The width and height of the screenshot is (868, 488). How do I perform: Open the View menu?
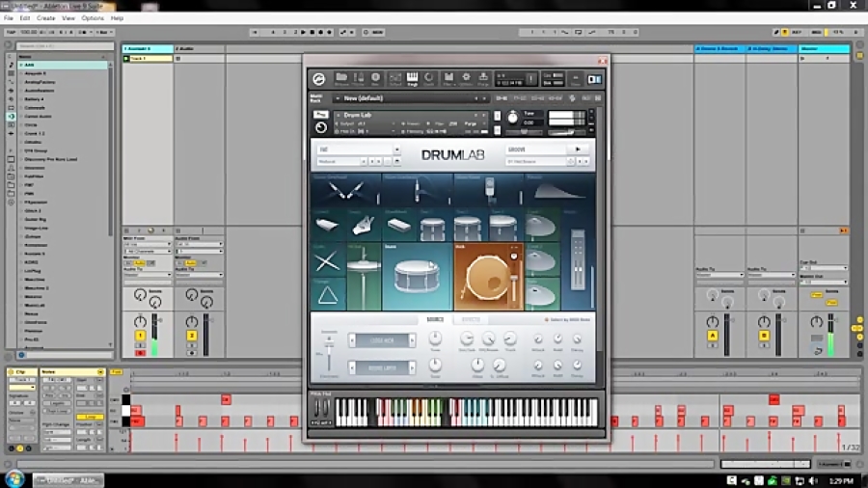tap(68, 18)
